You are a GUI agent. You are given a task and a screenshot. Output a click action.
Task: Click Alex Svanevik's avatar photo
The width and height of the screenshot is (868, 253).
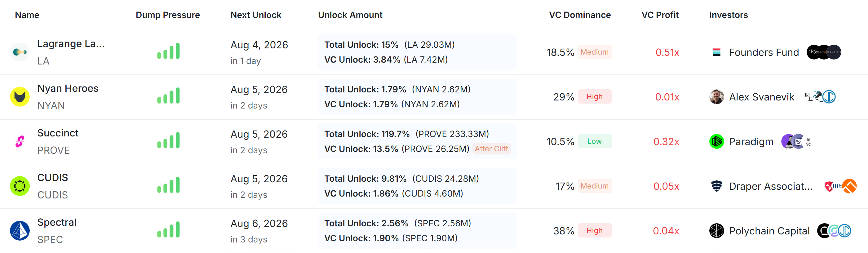point(717,97)
